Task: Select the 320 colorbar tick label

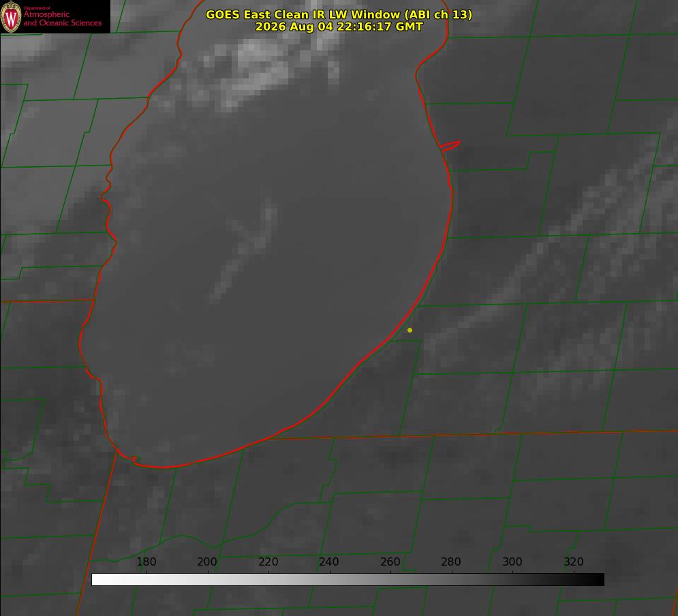Action: coord(574,561)
